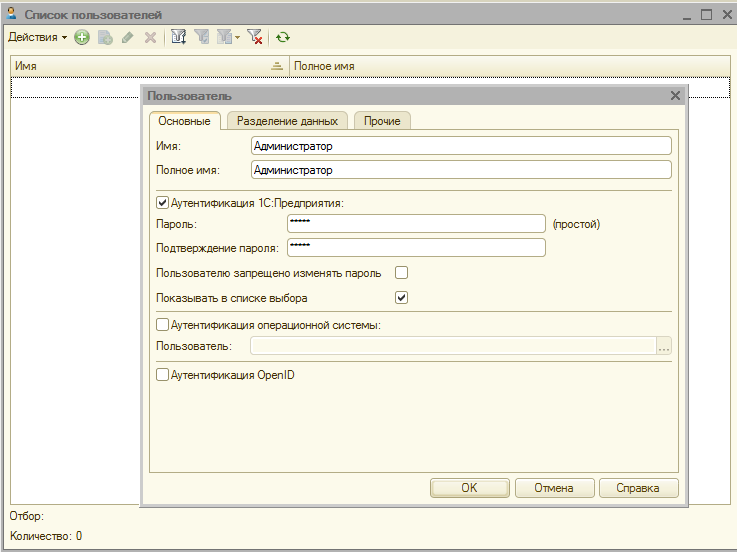This screenshot has width=737, height=552.
Task: Expand the filter history dropdown arrow
Action: coord(237,37)
